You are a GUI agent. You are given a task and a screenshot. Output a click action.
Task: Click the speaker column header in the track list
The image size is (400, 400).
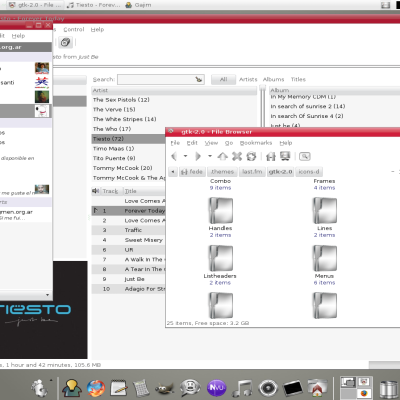pyautogui.click(x=96, y=191)
